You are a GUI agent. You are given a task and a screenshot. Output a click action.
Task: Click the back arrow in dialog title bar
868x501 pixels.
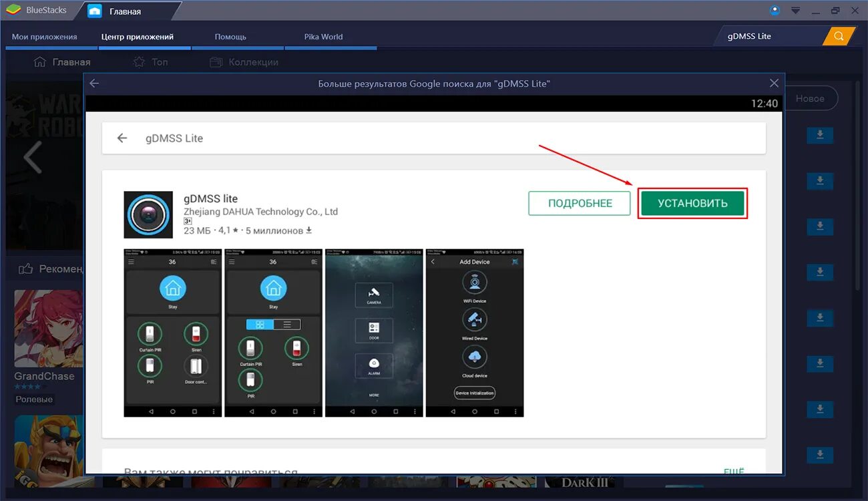point(94,83)
